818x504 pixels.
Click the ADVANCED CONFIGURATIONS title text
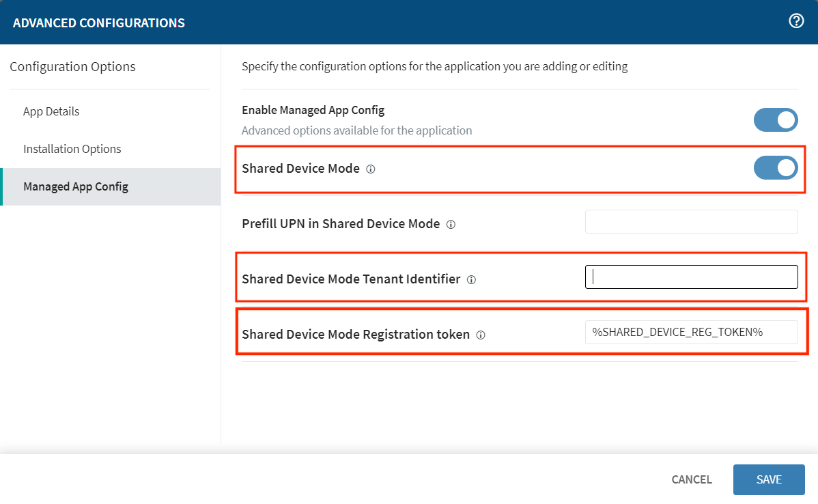[x=99, y=23]
